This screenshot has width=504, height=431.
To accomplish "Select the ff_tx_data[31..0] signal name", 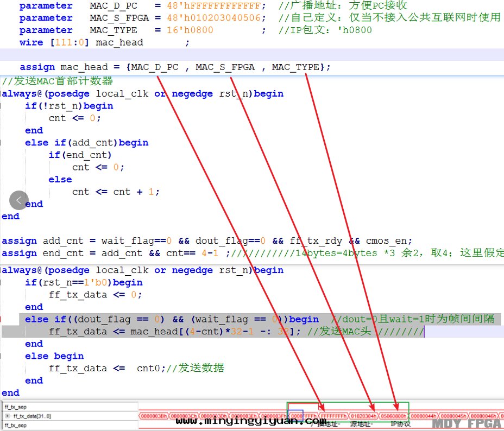I will point(33,416).
